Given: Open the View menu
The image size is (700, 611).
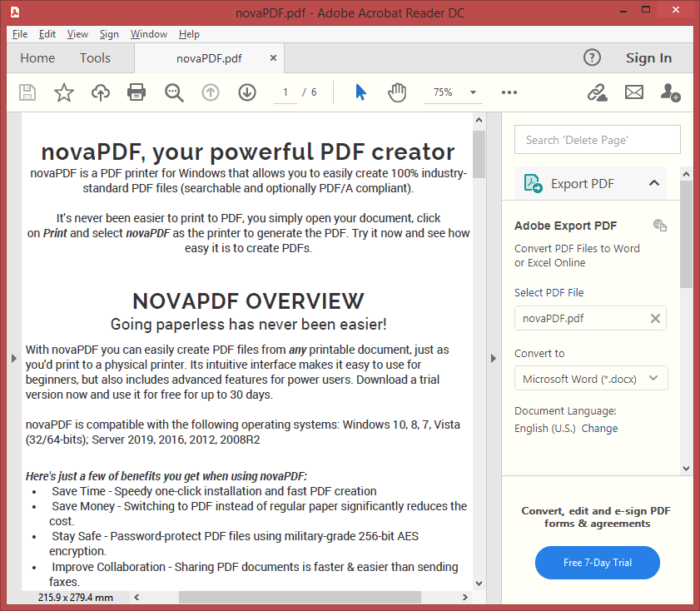Looking at the screenshot, I should (x=77, y=34).
